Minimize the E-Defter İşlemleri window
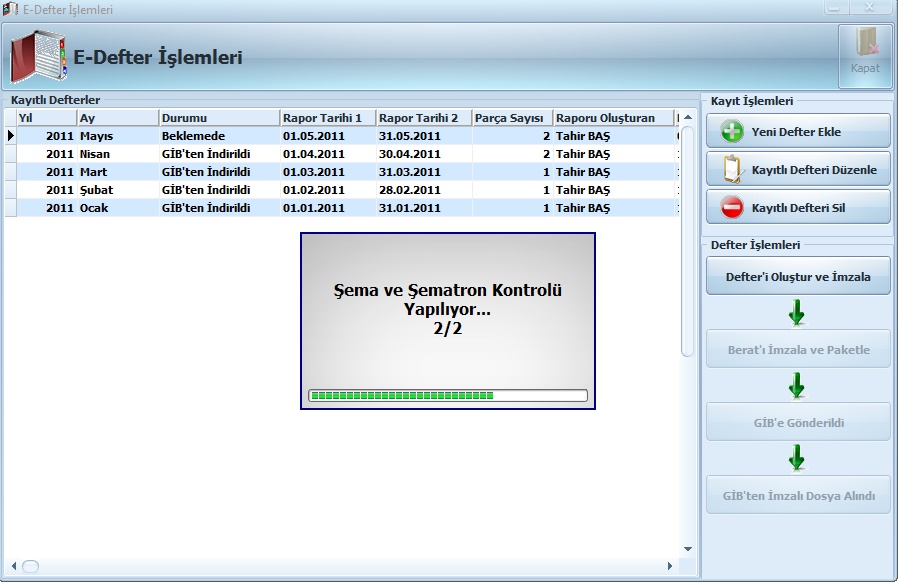The height and width of the screenshot is (586, 899). 835,8
